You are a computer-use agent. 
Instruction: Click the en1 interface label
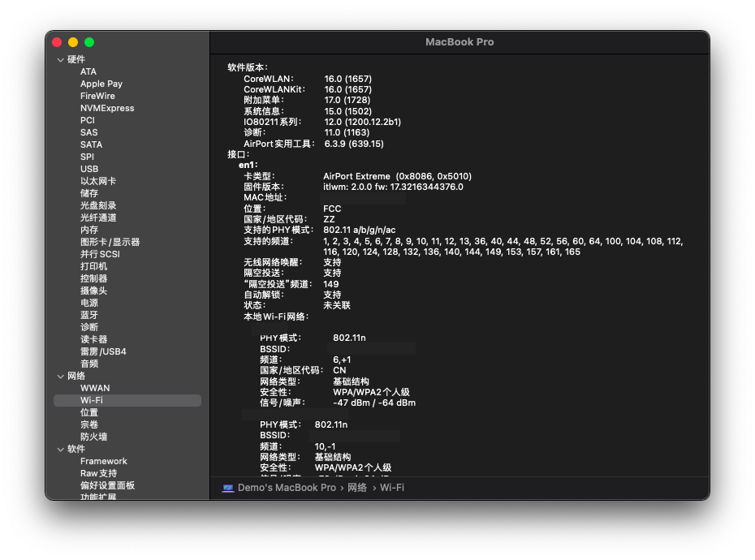coord(248,165)
